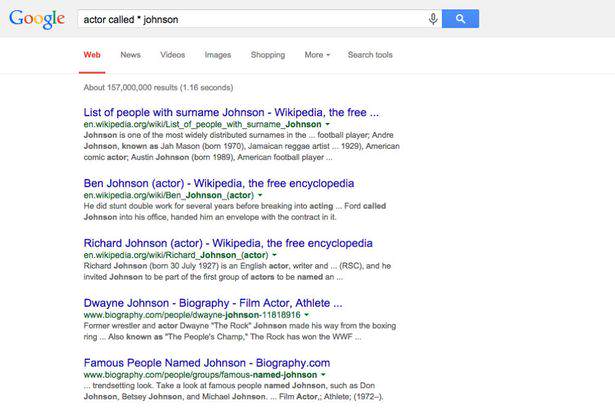Open Ben Johnson (actor) Wikipedia result
Viewport: 615px width, 409px height.
(218, 183)
